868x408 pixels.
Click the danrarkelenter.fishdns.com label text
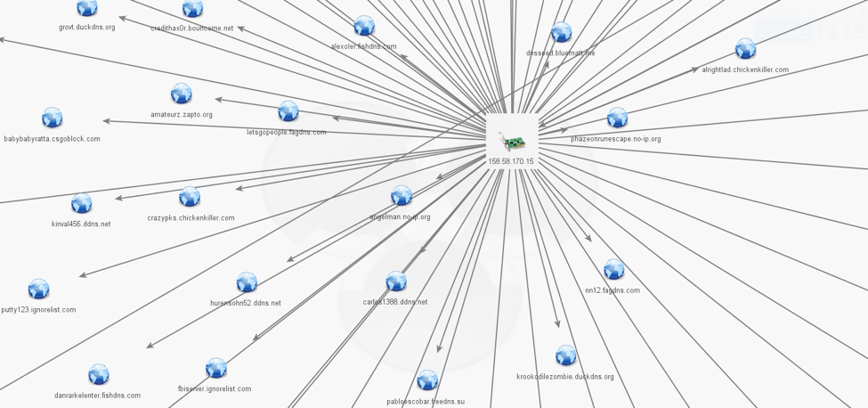tap(97, 396)
